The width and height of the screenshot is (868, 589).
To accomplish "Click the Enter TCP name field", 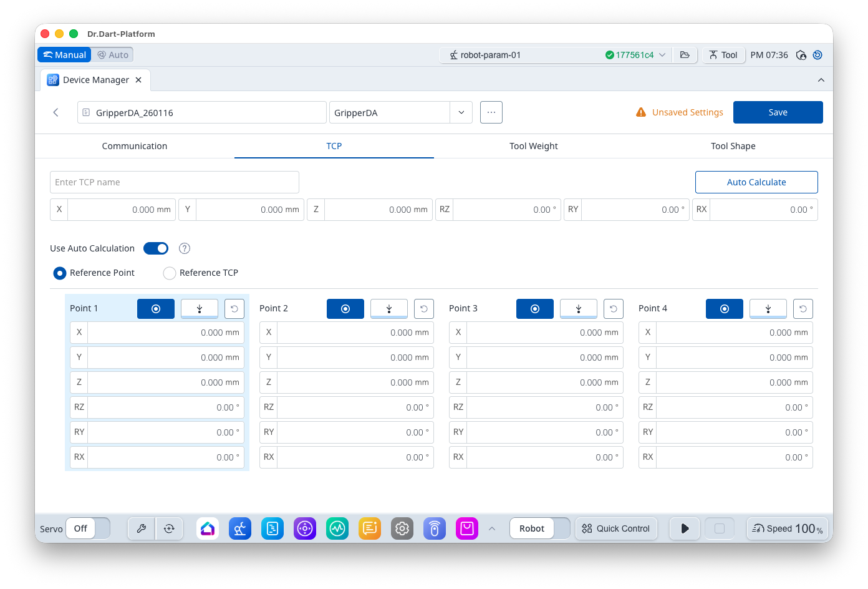I will [x=175, y=182].
